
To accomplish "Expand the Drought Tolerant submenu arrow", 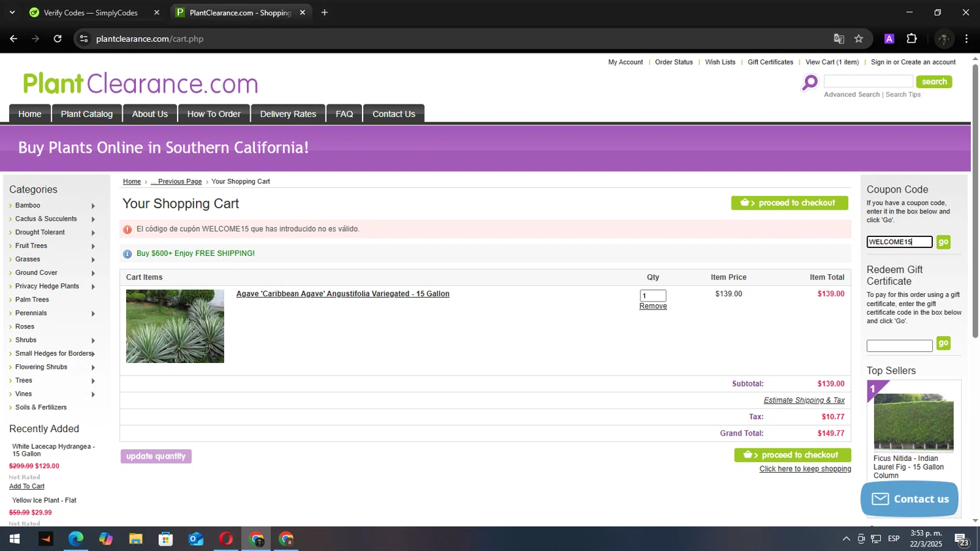I will point(93,232).
